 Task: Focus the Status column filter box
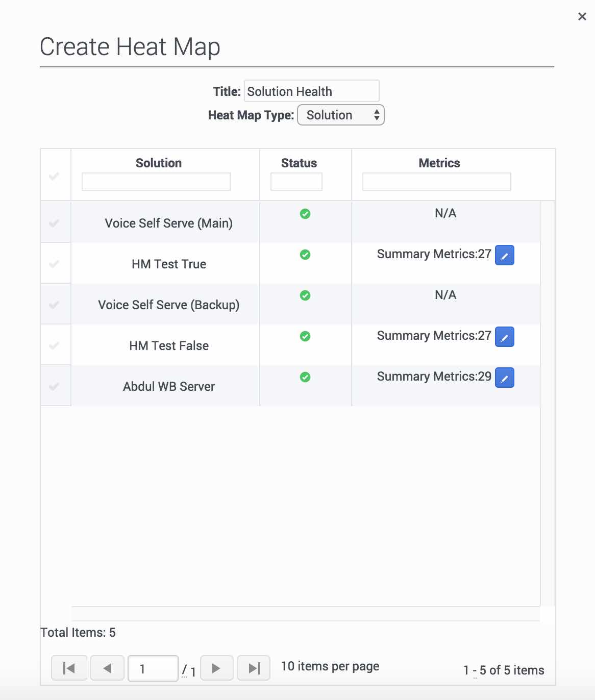click(296, 182)
